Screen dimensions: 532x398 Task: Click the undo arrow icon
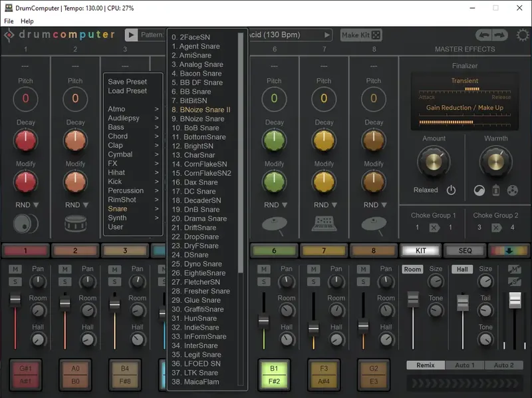485,35
